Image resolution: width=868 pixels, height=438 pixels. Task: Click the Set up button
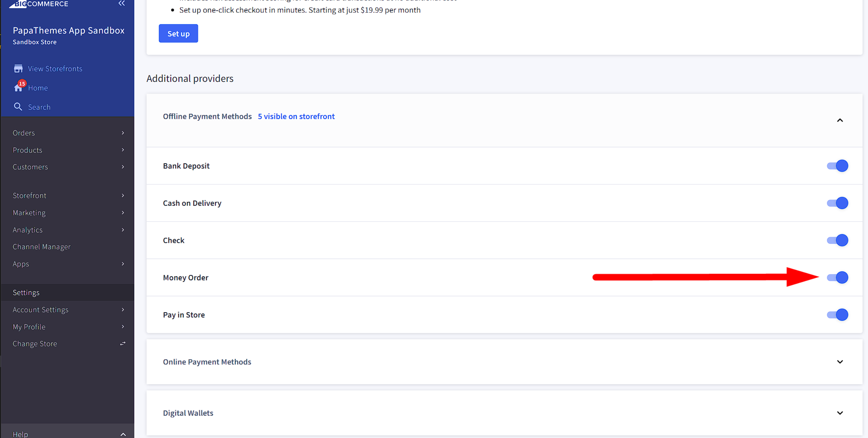(x=178, y=33)
